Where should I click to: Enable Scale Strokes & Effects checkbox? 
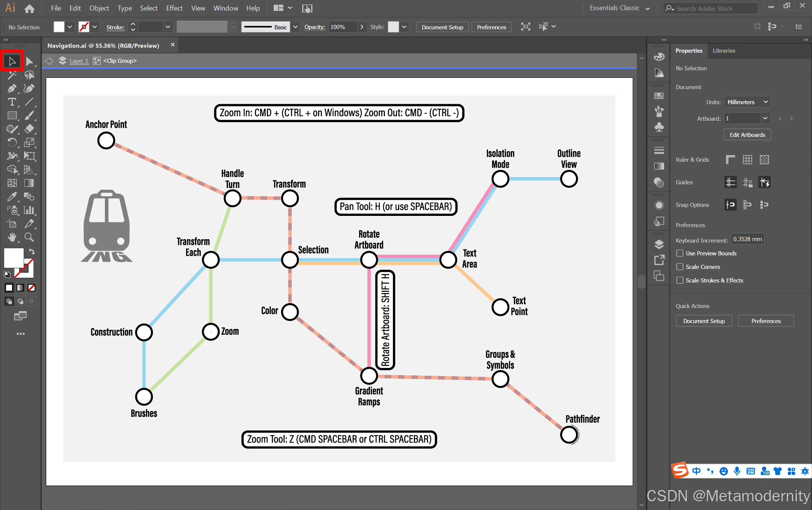click(680, 280)
